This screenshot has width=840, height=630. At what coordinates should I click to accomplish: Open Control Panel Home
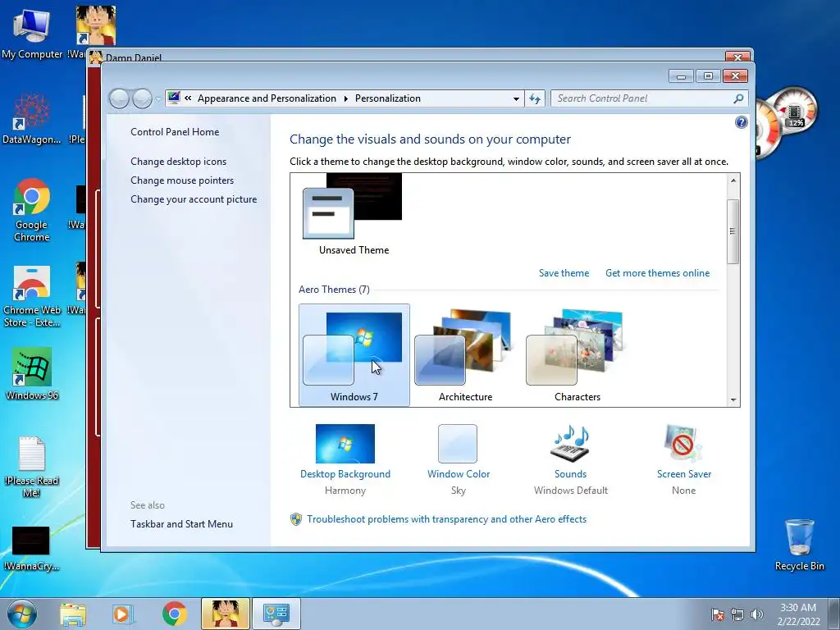175,132
